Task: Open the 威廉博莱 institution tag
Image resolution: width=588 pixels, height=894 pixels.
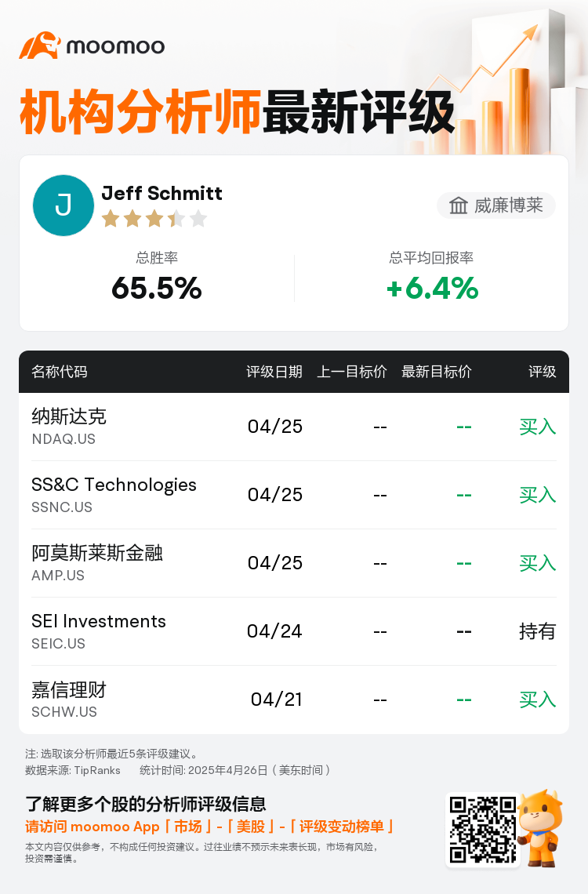Action: click(x=496, y=205)
